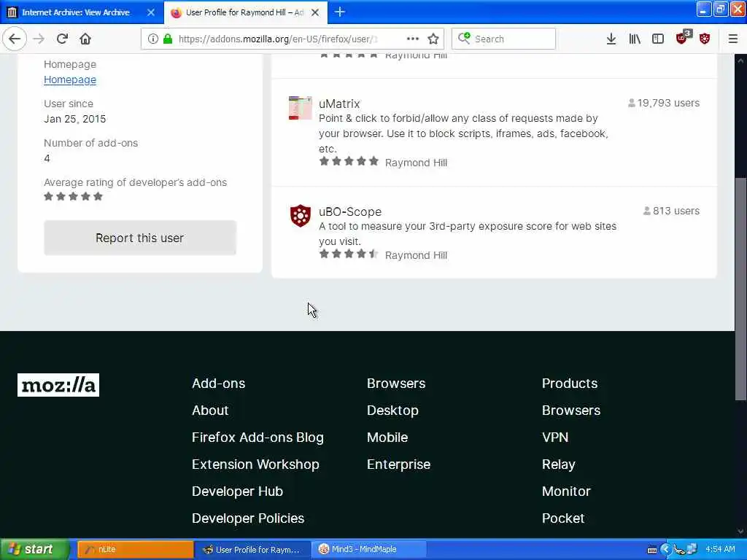This screenshot has height=560, width=747.
Task: Open a new tab with plus button
Action: pyautogui.click(x=340, y=12)
